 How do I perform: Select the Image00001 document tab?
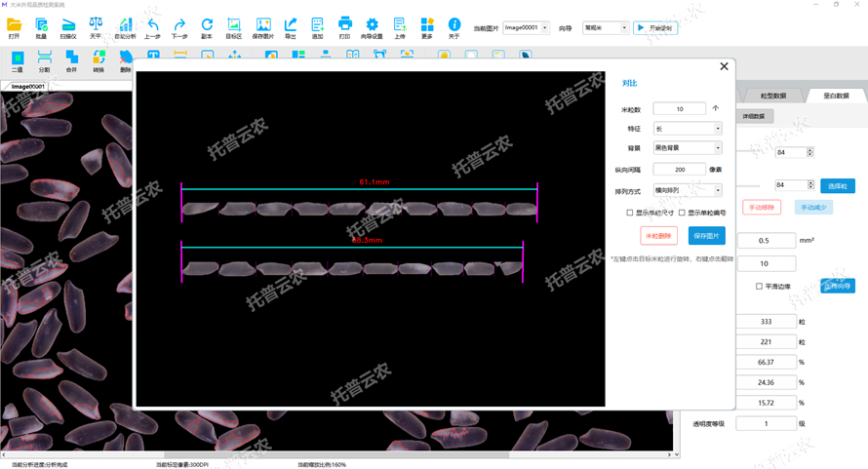coord(25,87)
